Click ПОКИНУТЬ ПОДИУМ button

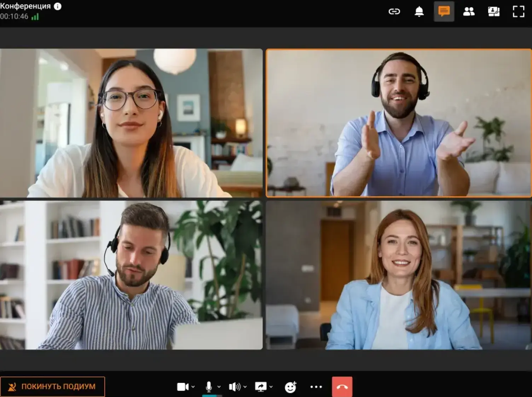coord(52,387)
